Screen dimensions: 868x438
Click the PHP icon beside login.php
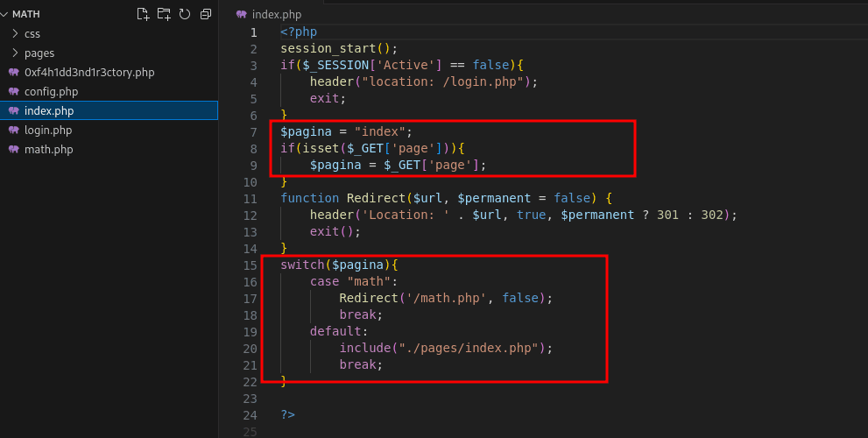(x=14, y=131)
